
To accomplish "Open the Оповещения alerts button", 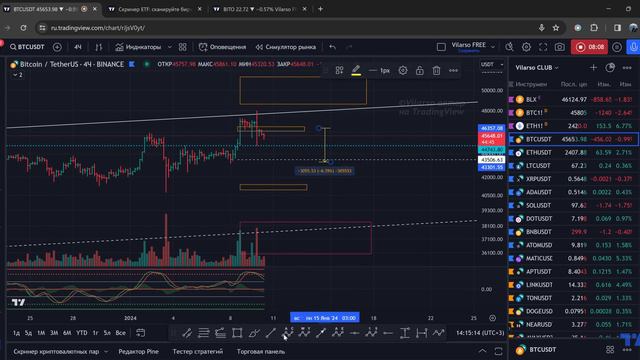I will pos(222,47).
